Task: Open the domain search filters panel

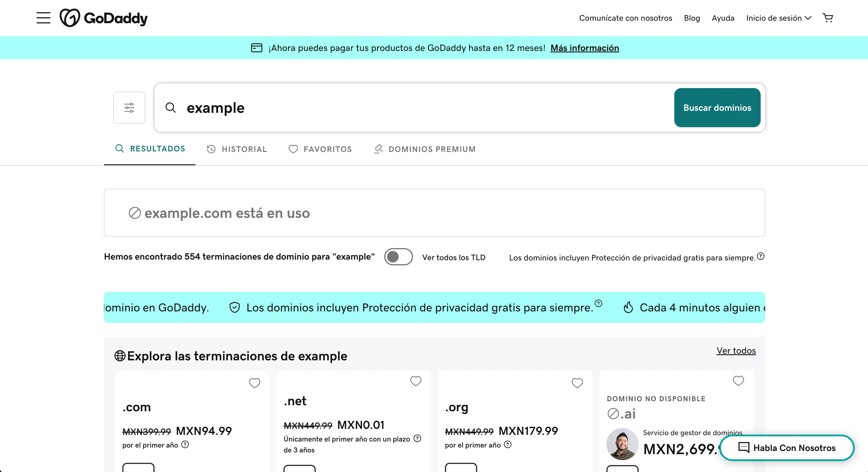Action: point(129,107)
